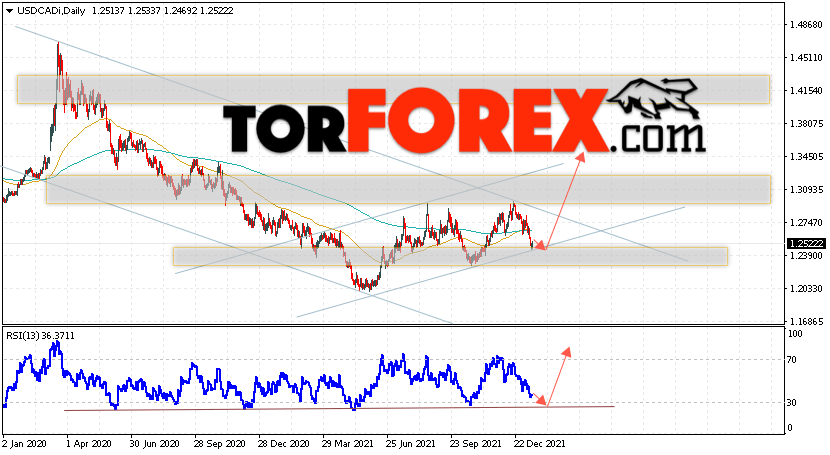
Task: Select the 1 Apr 2020 date label
Action: pyautogui.click(x=89, y=443)
